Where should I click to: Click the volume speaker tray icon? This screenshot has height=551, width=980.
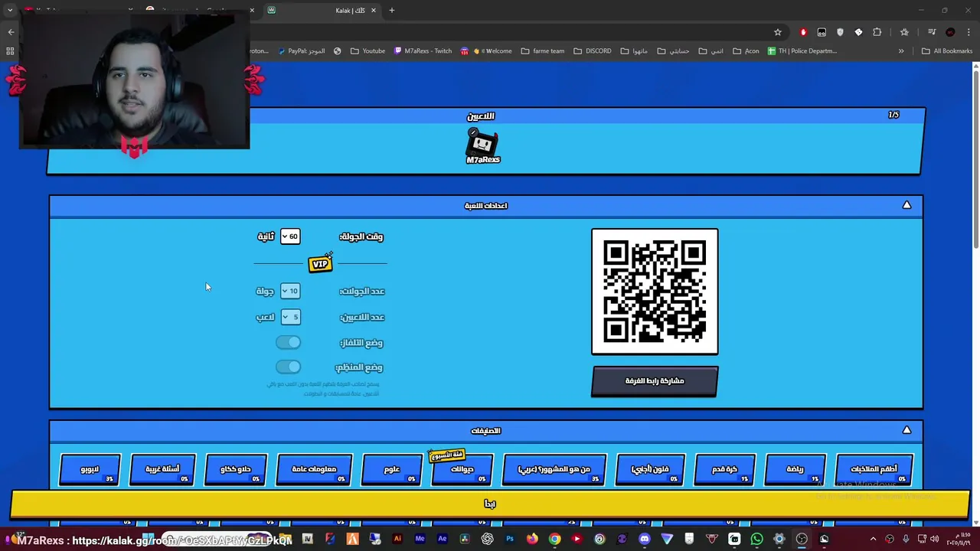click(934, 539)
